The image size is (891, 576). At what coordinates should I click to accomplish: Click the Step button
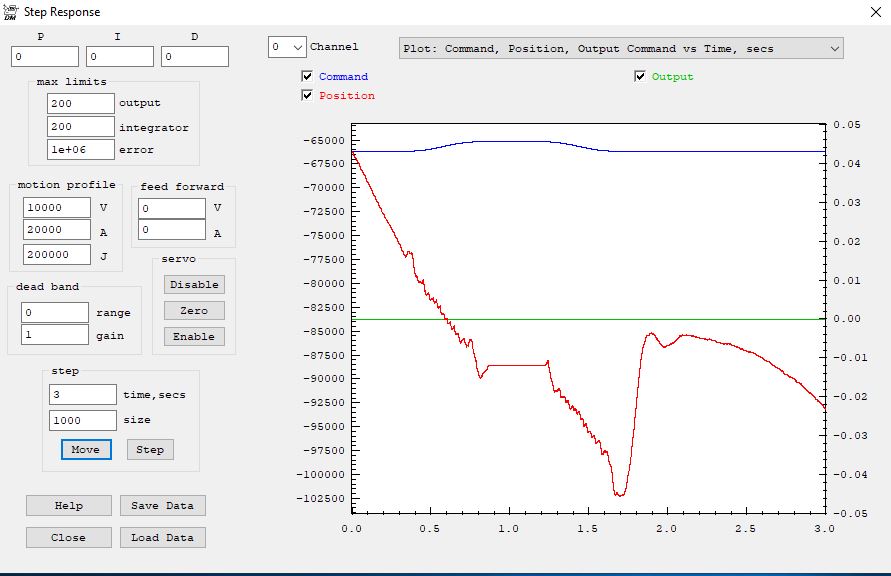click(150, 450)
